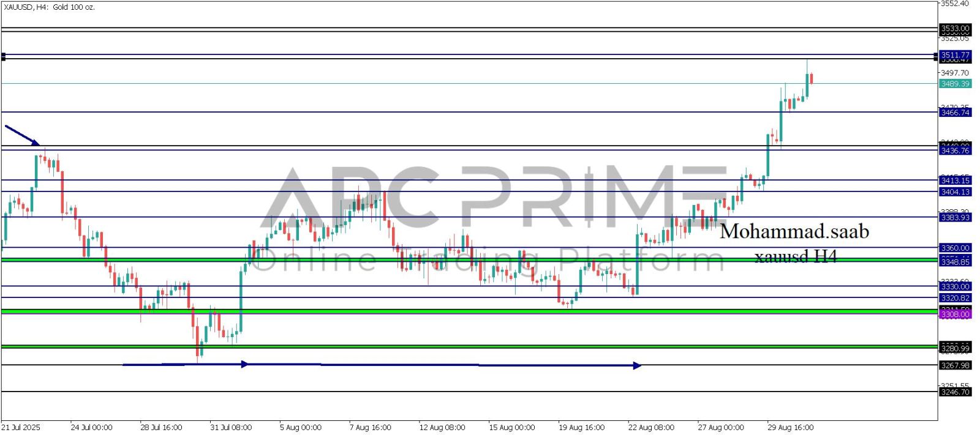Image resolution: width=980 pixels, height=435 pixels.
Task: Select the 5 Aug 00:00 time label
Action: [300, 427]
